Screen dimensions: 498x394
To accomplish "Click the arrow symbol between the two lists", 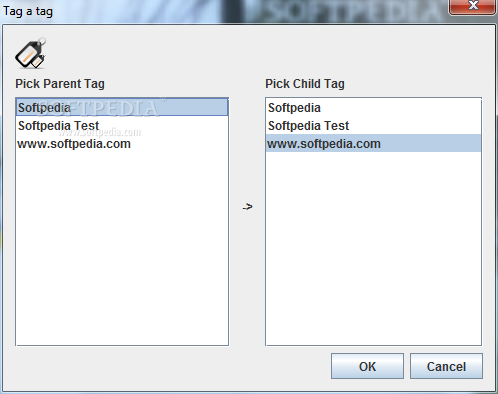I will (247, 207).
